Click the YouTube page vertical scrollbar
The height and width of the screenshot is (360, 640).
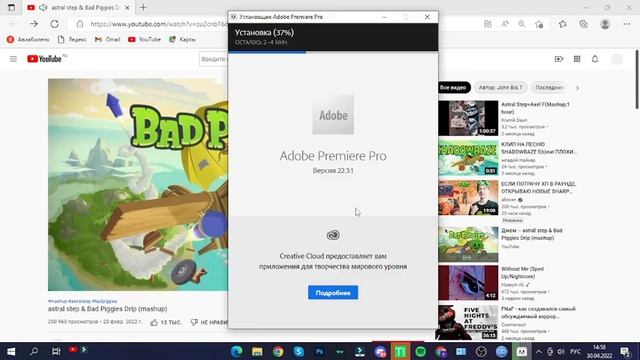tap(636, 80)
